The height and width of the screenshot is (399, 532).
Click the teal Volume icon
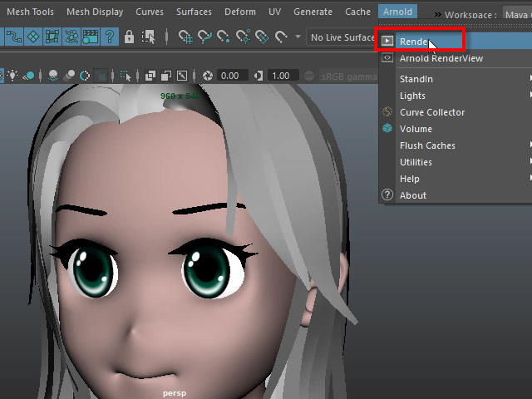(387, 129)
